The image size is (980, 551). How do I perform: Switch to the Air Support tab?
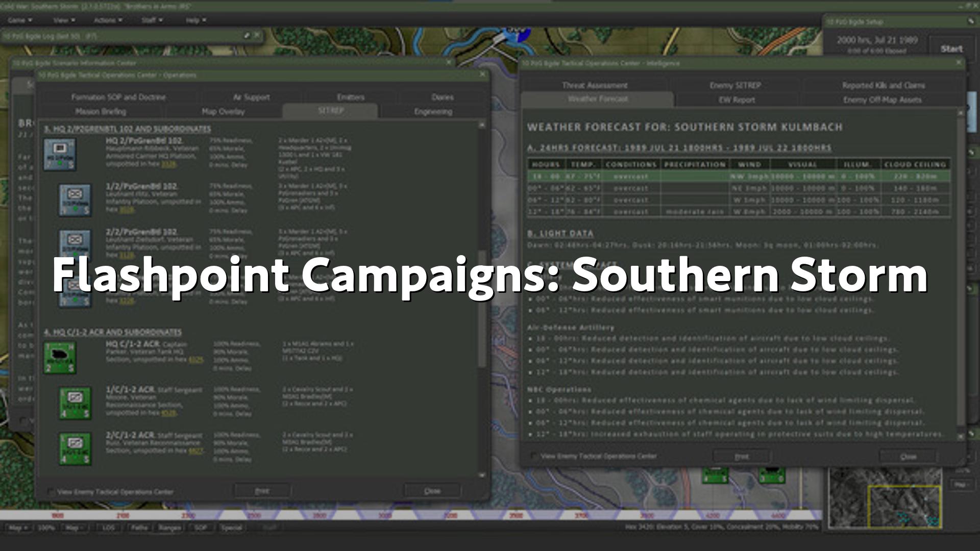[251, 97]
